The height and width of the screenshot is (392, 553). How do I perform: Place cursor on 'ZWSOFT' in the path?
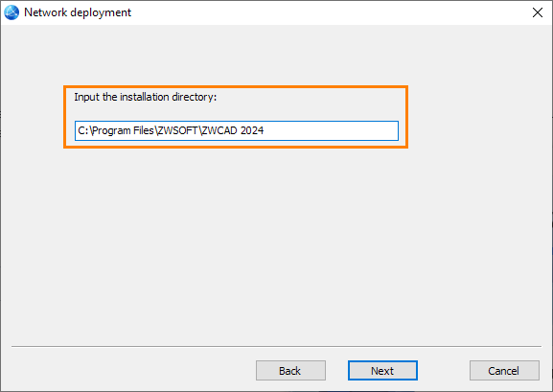coord(177,130)
